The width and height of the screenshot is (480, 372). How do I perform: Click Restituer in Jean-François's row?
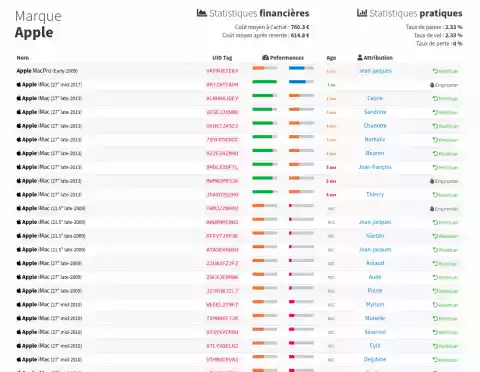tap(445, 167)
